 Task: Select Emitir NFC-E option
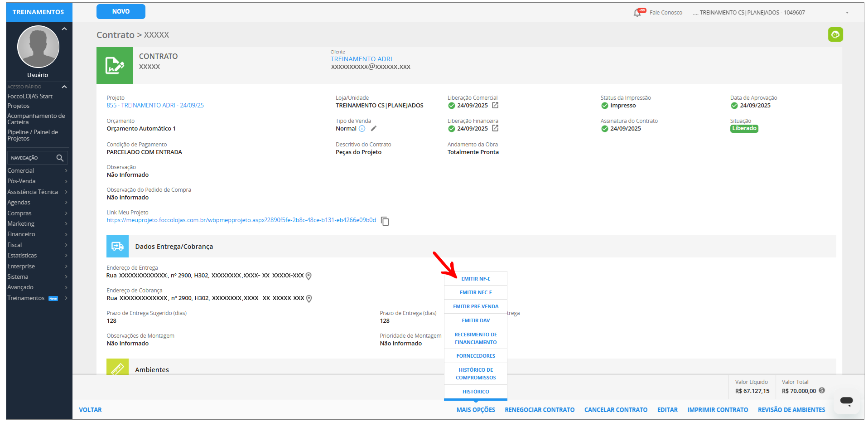pos(476,292)
